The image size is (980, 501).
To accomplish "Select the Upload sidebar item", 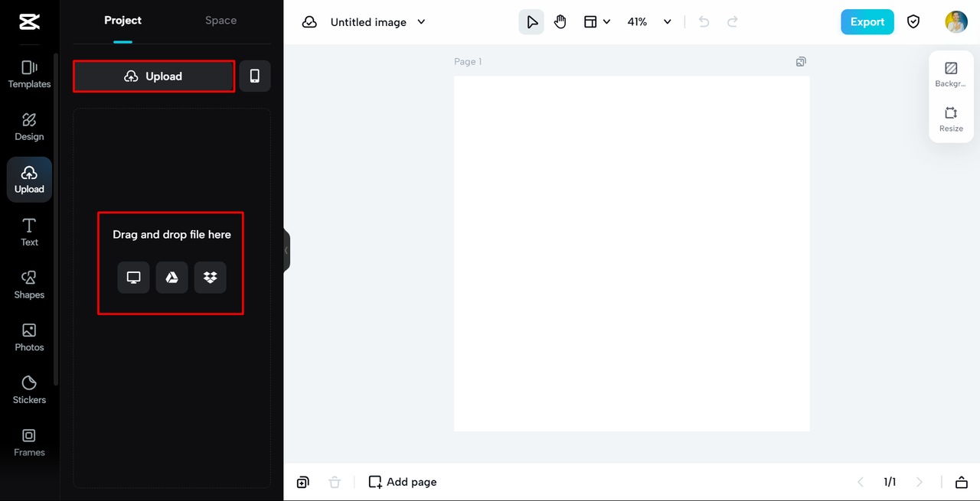I will click(29, 180).
